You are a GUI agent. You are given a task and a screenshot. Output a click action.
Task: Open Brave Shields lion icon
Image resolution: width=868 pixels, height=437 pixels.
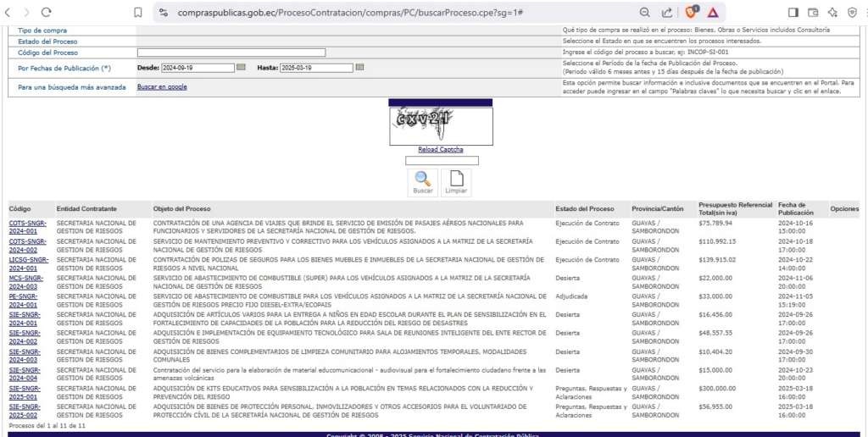[692, 12]
